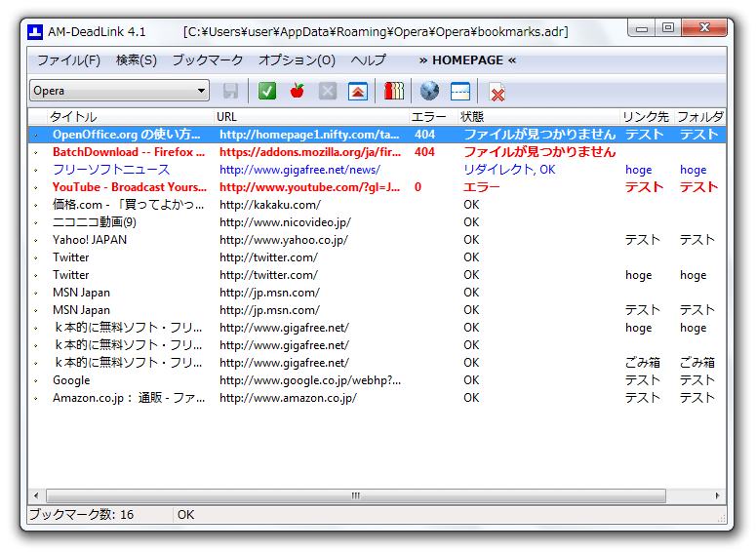Click the blue window toolbar icon
The height and width of the screenshot is (552, 756).
(460, 91)
